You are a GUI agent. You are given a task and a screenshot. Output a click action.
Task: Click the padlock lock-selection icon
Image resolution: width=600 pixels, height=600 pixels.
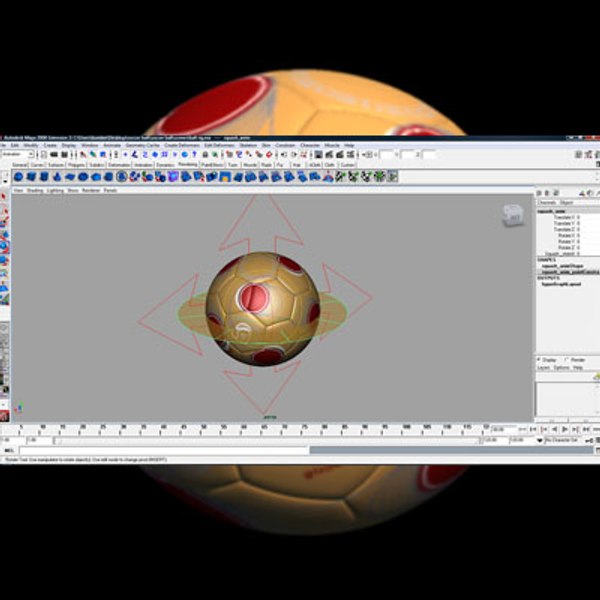tap(205, 155)
